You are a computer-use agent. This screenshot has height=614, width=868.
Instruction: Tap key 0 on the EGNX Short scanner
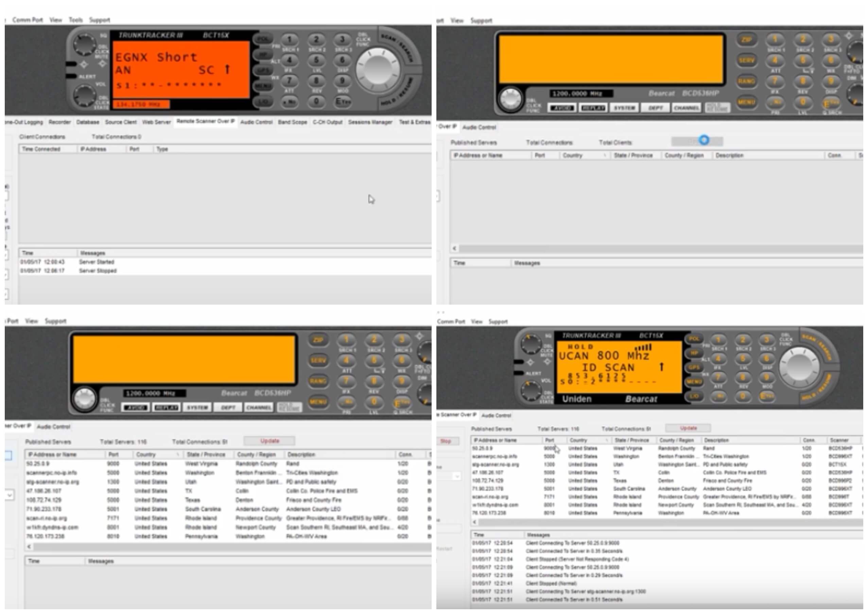click(x=316, y=101)
